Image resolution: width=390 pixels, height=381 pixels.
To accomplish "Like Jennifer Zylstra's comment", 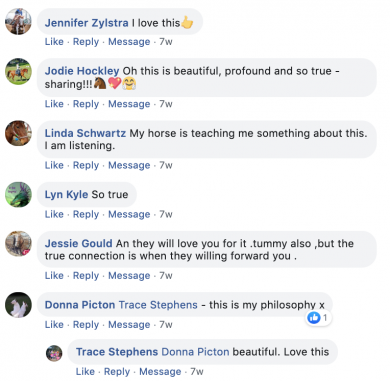I will (x=54, y=42).
